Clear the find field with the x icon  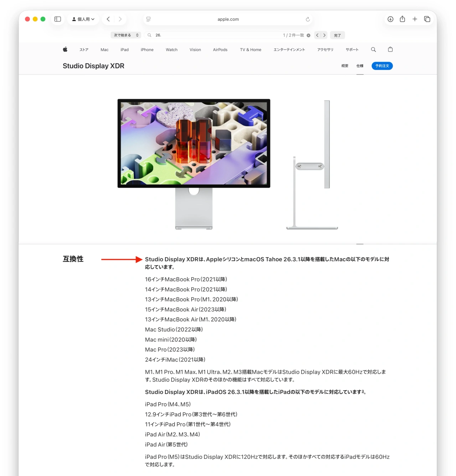pyautogui.click(x=308, y=35)
